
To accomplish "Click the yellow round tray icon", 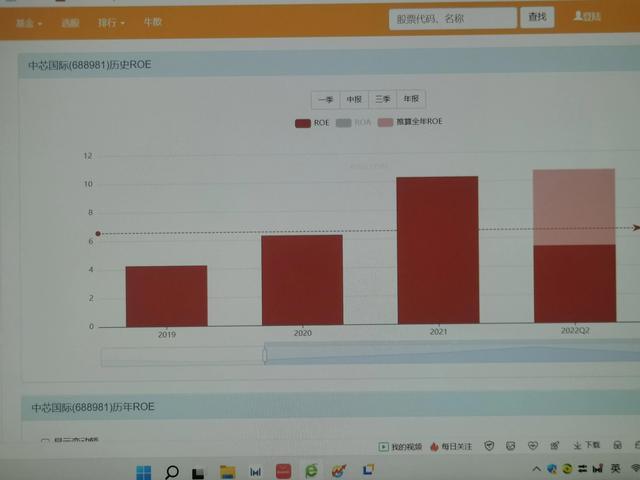I will (x=567, y=469).
